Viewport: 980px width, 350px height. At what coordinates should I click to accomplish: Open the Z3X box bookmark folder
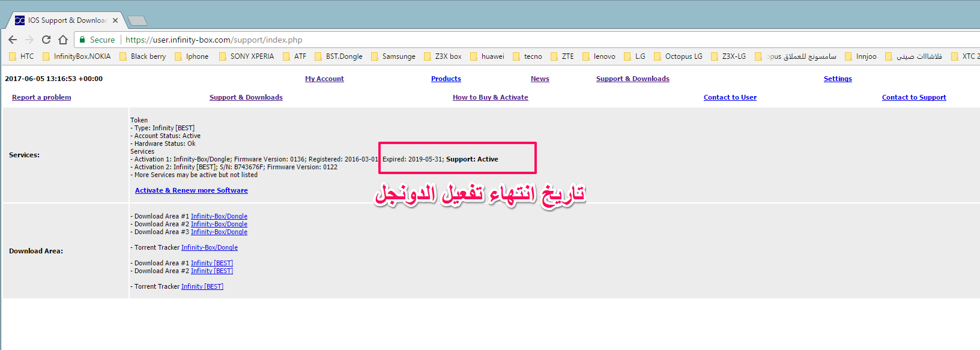[443, 56]
